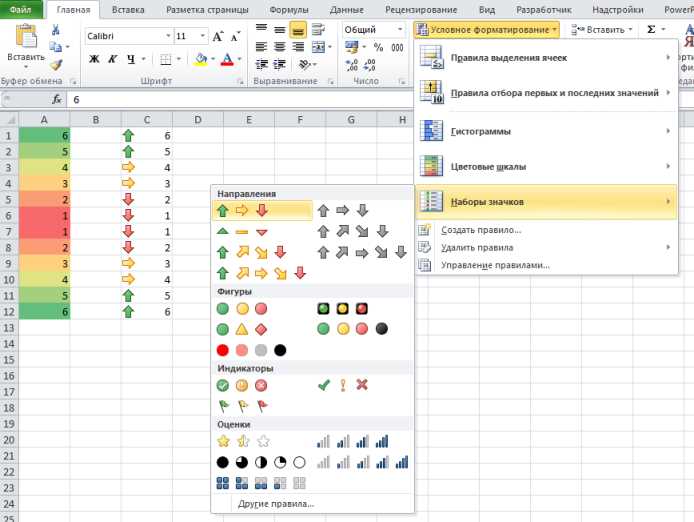Viewport: 694px width, 522px height.
Task: Select the 3 triangles icon set
Action: [242, 232]
